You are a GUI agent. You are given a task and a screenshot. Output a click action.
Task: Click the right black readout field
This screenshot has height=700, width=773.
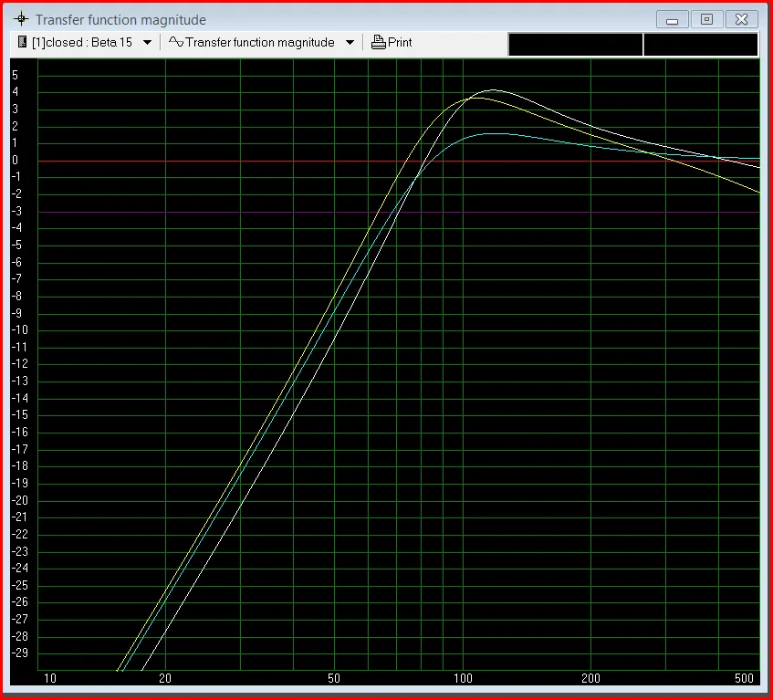click(701, 43)
